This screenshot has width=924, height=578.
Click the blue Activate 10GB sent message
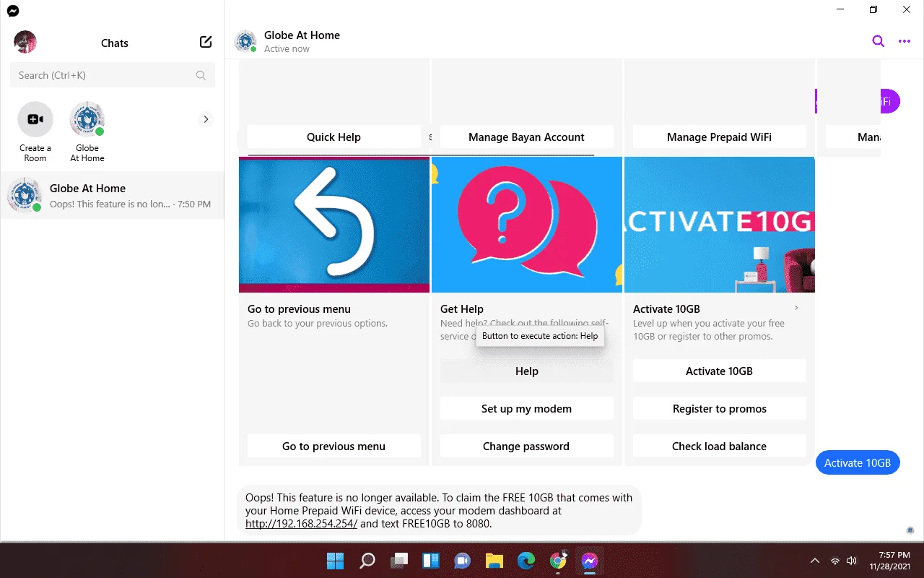point(858,463)
